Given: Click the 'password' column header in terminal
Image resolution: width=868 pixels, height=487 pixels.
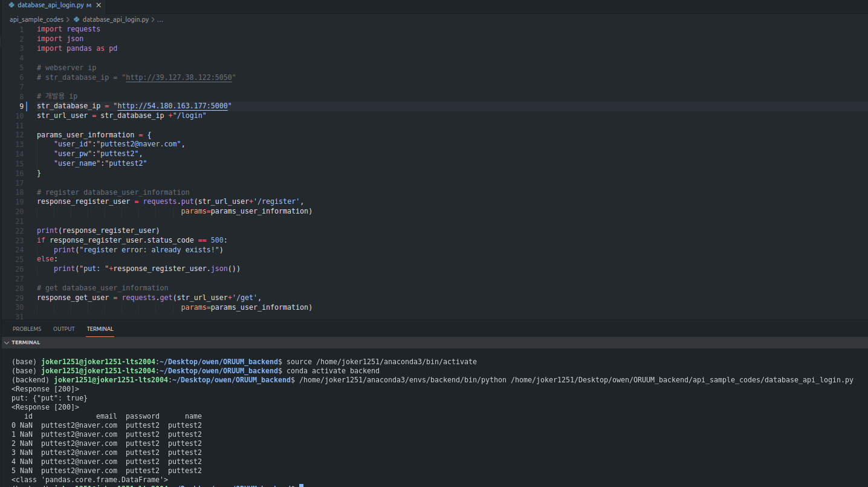Looking at the screenshot, I should tap(143, 416).
